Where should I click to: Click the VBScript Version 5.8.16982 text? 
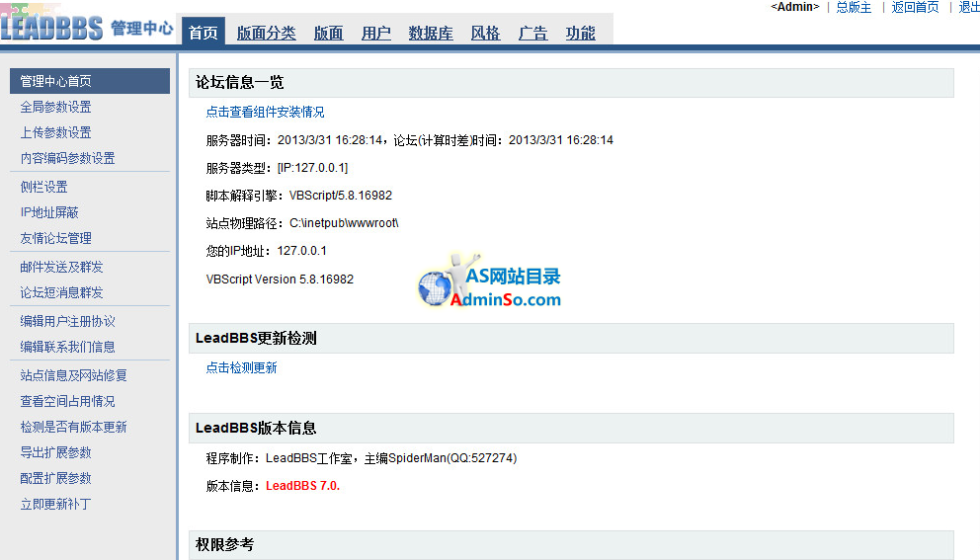280,280
